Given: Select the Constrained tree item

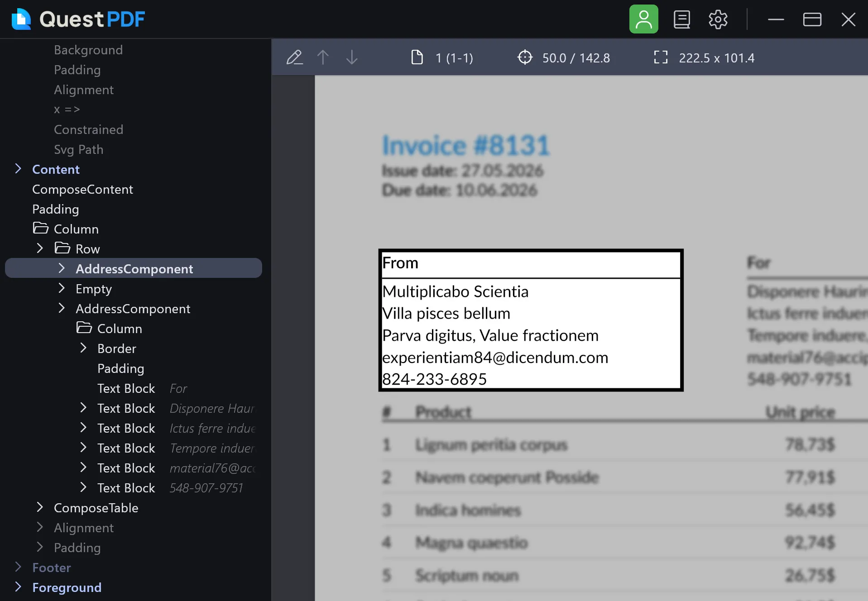Looking at the screenshot, I should click(89, 129).
